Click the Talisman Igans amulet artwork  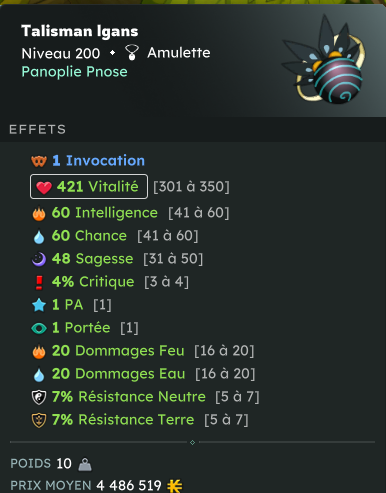coord(324,60)
